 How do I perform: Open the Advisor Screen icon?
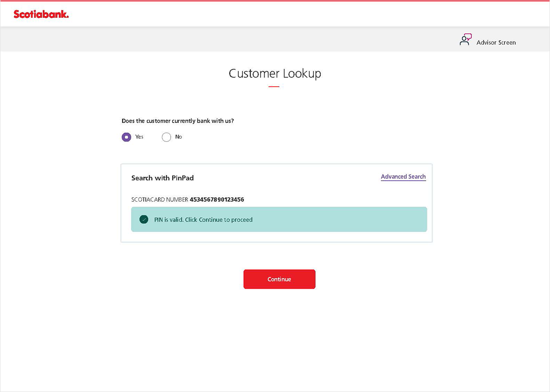466,40
